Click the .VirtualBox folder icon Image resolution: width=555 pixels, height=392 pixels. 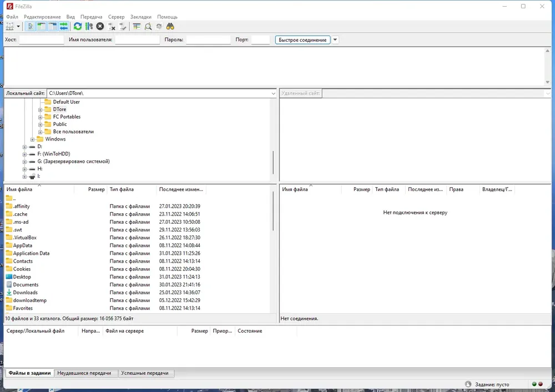(9, 237)
